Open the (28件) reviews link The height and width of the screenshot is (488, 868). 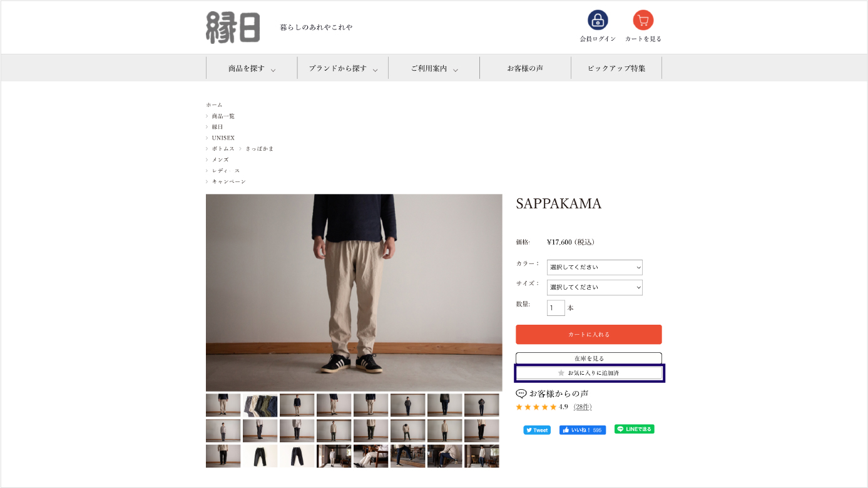click(582, 407)
